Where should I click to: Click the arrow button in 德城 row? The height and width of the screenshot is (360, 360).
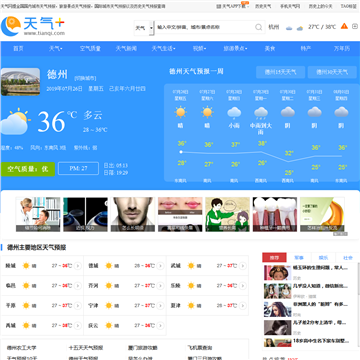pyautogui.click(x=160, y=266)
